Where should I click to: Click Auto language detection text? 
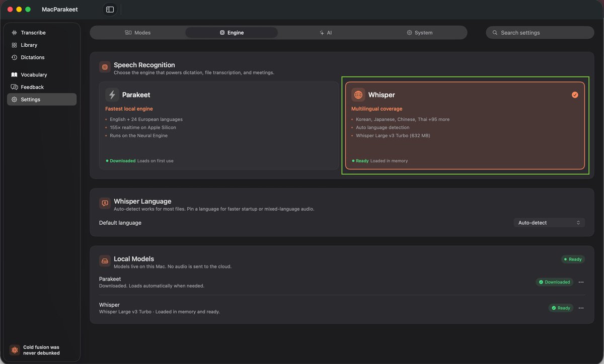click(383, 128)
